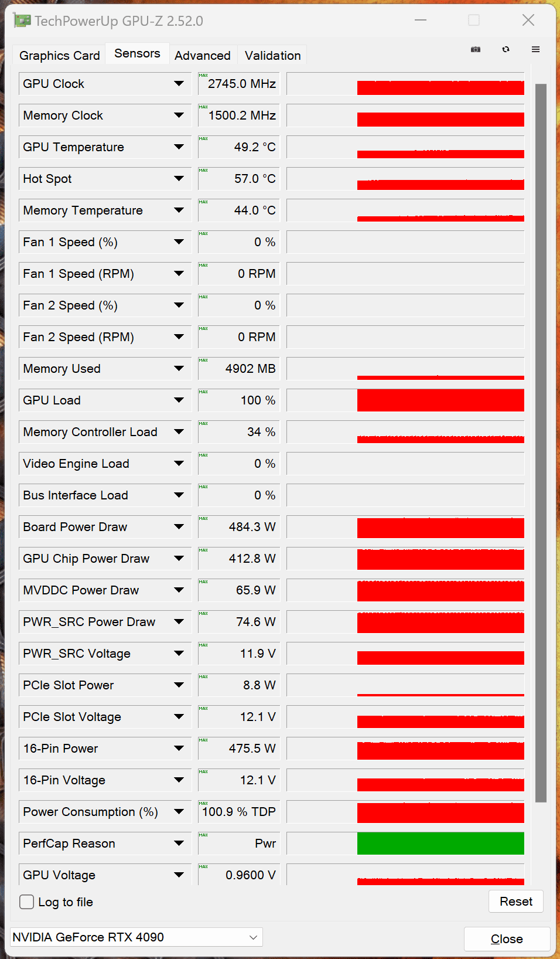560x959 pixels.
Task: Minimize the GPU-Z window
Action: (x=421, y=21)
